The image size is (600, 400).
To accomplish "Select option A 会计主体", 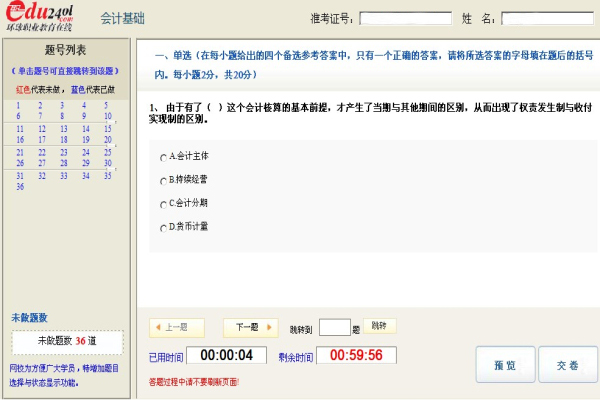I will (163, 157).
